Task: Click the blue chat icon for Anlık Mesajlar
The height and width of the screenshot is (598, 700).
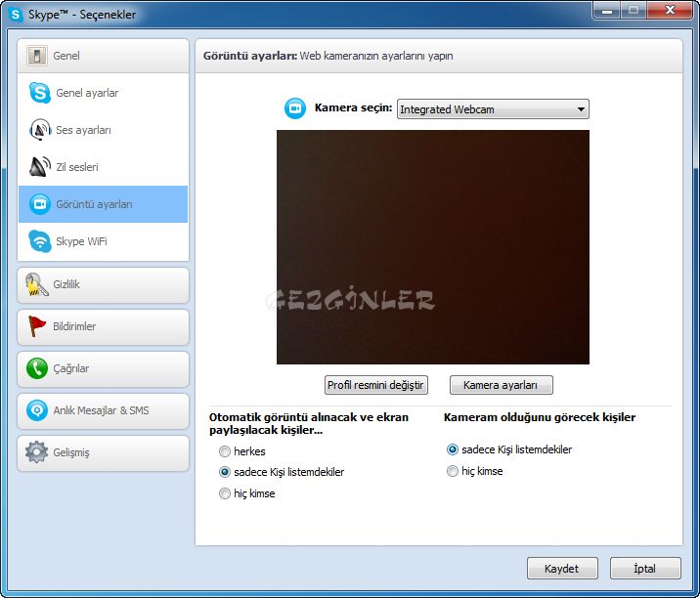Action: point(36,410)
